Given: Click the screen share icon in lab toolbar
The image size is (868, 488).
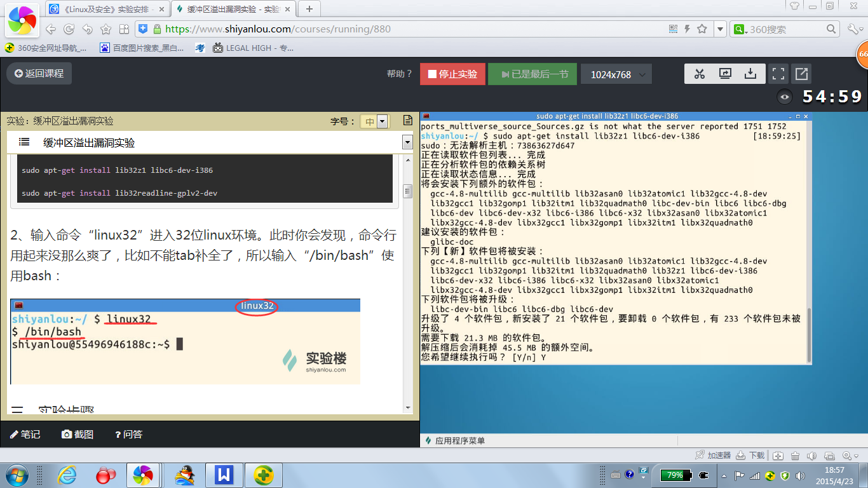Looking at the screenshot, I should (725, 74).
